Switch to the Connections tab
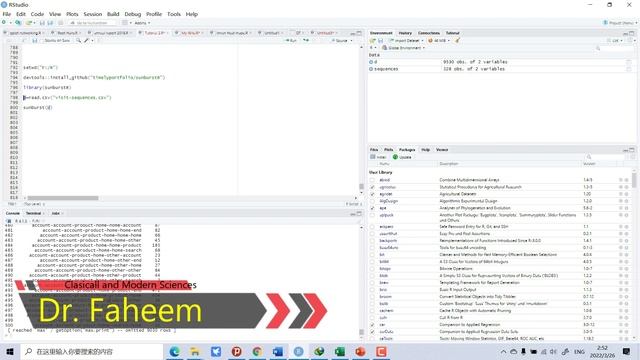 click(x=429, y=33)
